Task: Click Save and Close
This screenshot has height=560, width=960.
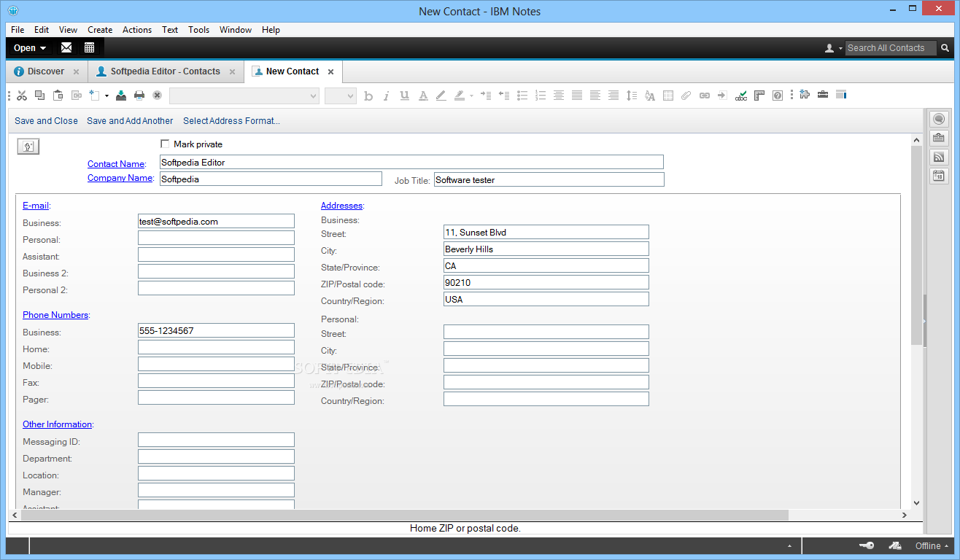Action: click(x=46, y=121)
